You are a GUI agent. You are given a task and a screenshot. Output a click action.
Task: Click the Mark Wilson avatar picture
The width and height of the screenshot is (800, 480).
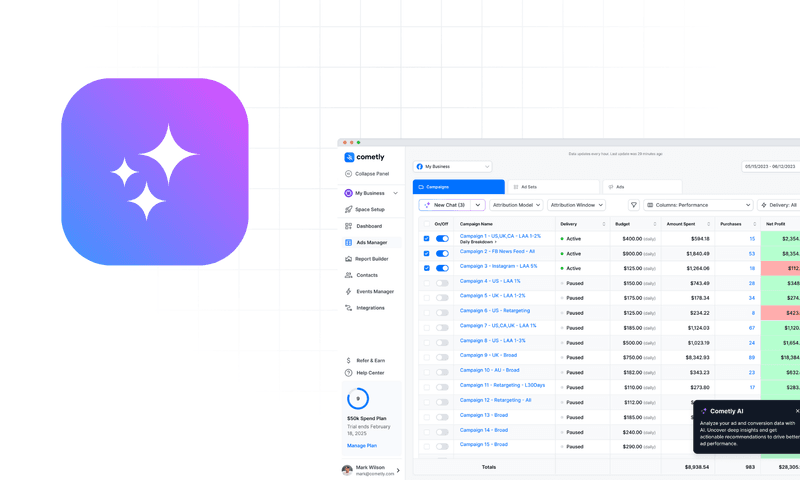pos(347,470)
